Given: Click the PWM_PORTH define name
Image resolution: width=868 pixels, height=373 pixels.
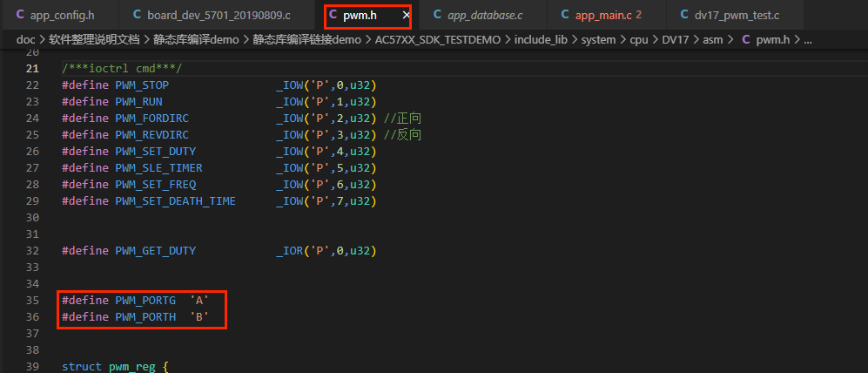Looking at the screenshot, I should (x=145, y=317).
